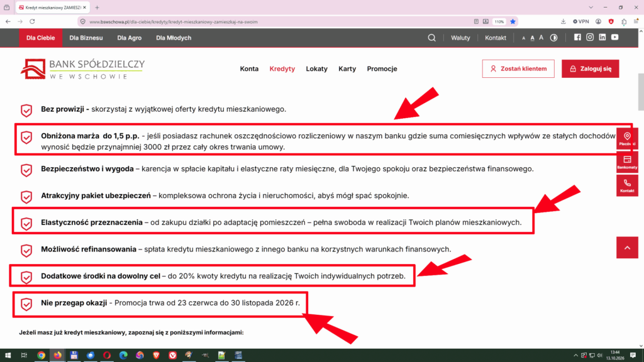Switch to Dla Młodych section
This screenshot has height=362, width=644.
pos(174,38)
